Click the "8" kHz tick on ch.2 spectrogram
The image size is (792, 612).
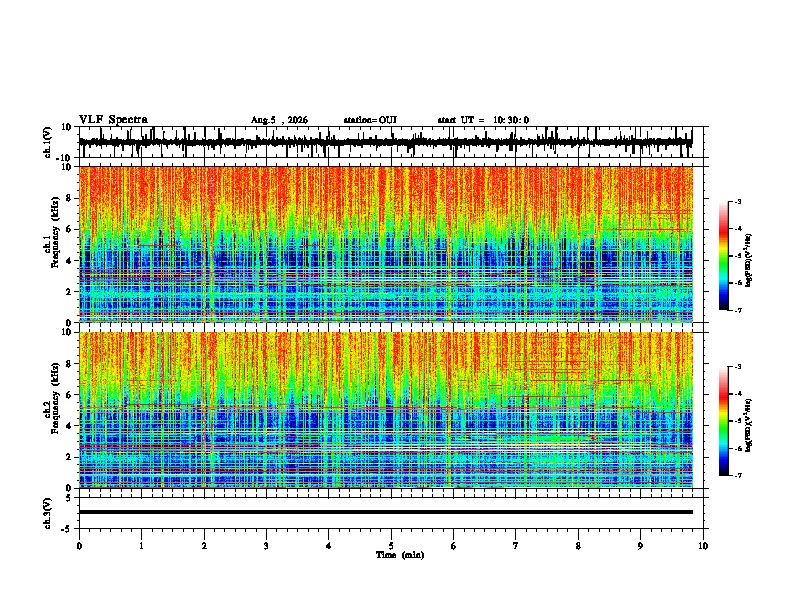(70, 364)
